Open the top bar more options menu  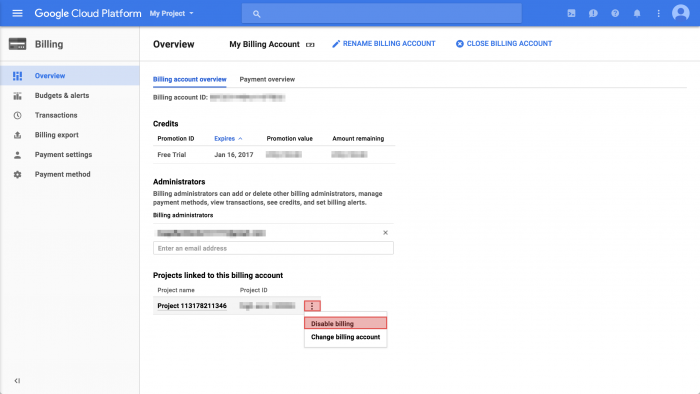(x=658, y=13)
